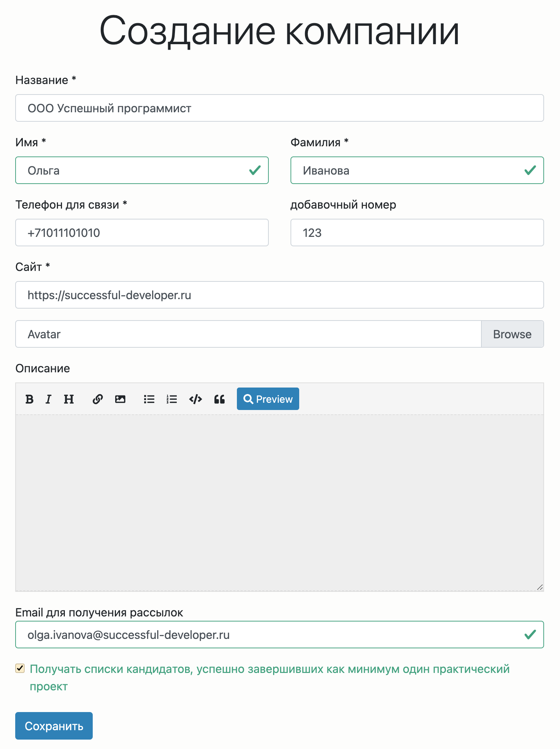Image resolution: width=560 pixels, height=749 pixels.
Task: Insert a hyperlink using the link icon
Action: coord(97,399)
